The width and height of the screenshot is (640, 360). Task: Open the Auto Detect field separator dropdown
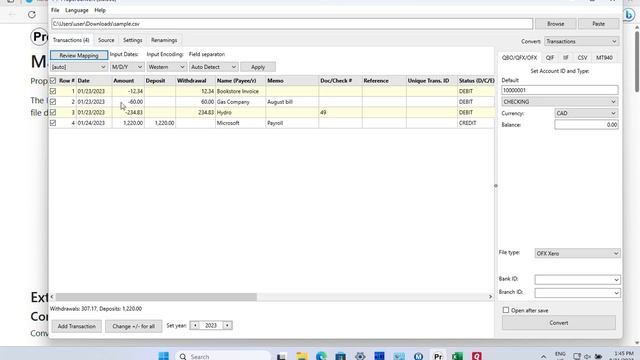213,67
